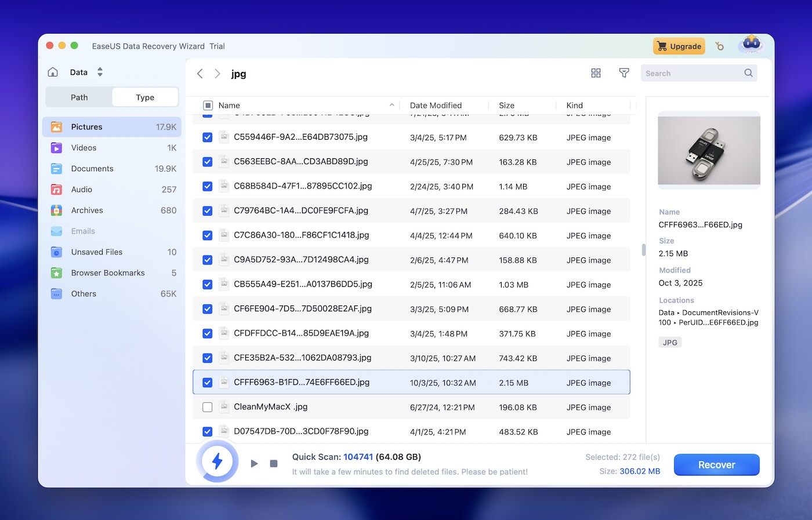Stop the running scan
812x520 pixels.
[273, 463]
